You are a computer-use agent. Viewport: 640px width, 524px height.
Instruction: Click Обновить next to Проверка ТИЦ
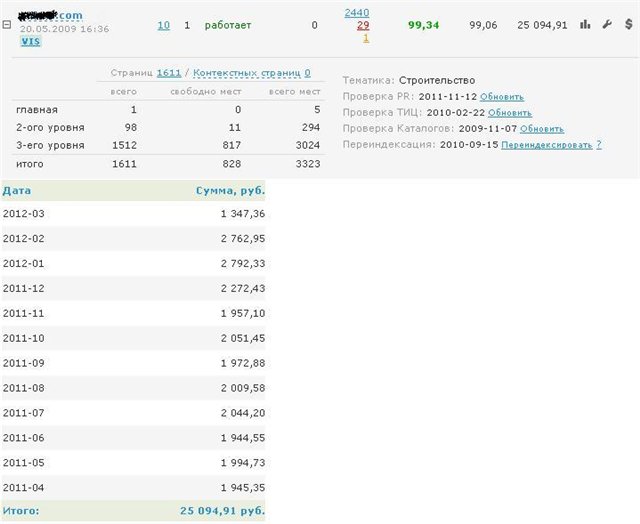pos(510,113)
